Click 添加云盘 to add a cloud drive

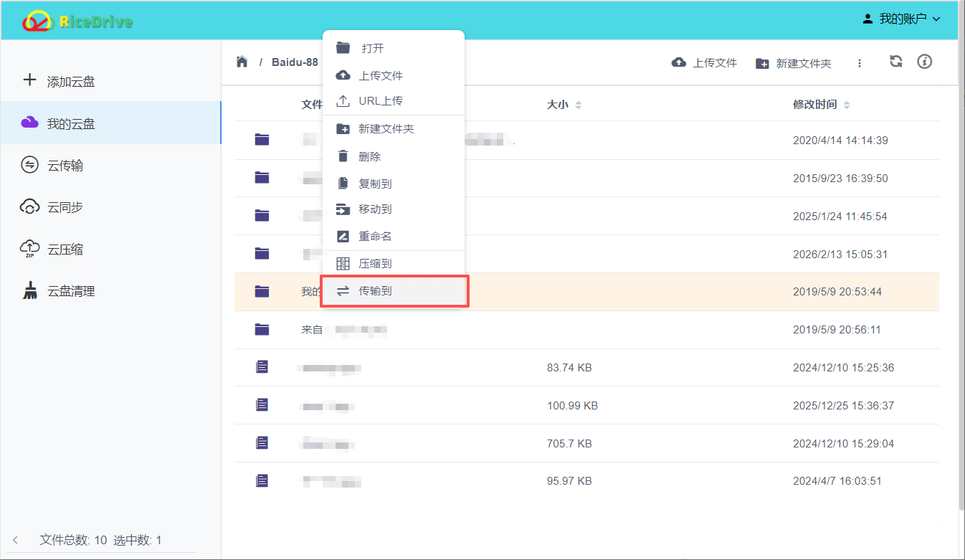29,81
